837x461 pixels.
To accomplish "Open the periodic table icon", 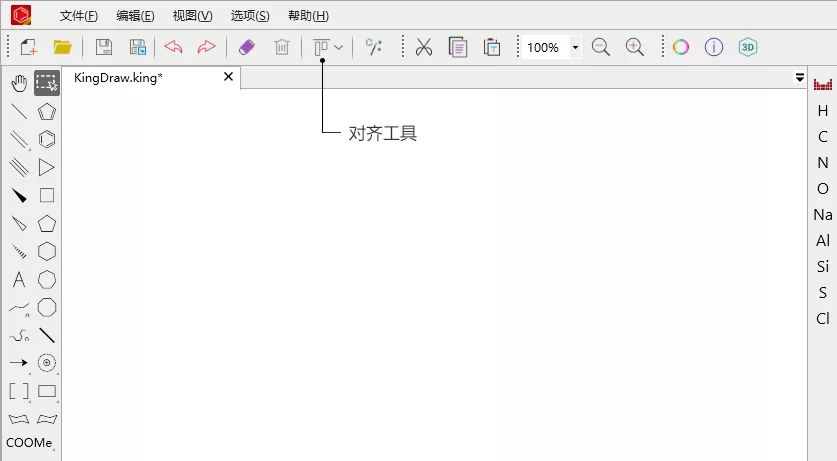I will [823, 84].
